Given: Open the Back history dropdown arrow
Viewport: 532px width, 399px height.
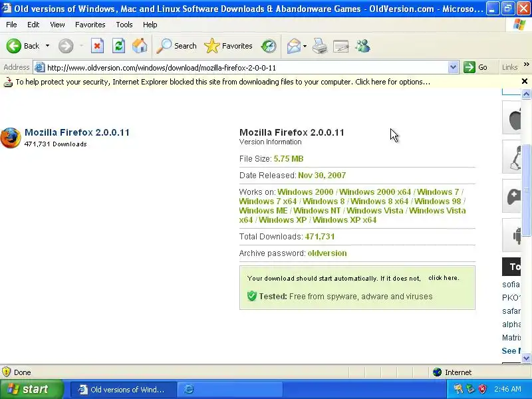Looking at the screenshot, I should click(47, 46).
